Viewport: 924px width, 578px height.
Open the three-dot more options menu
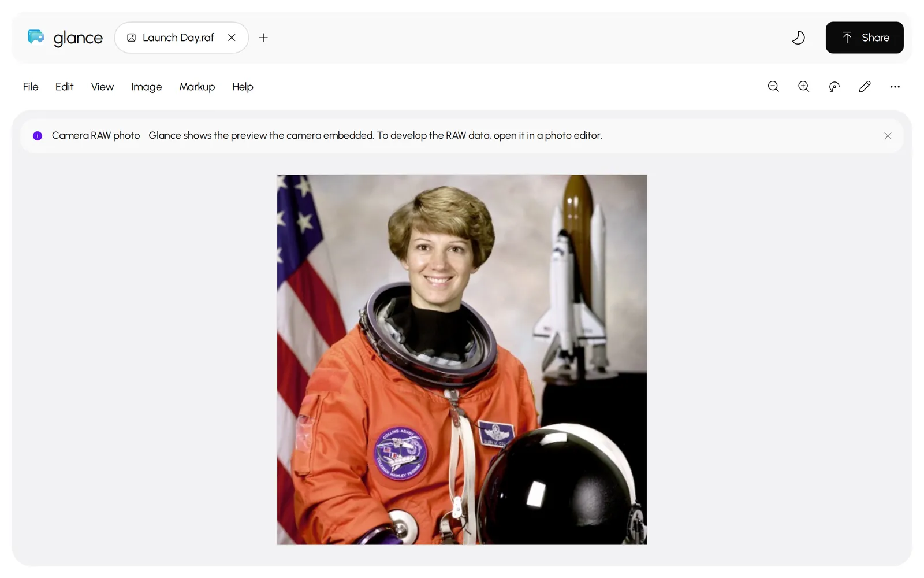tap(895, 87)
